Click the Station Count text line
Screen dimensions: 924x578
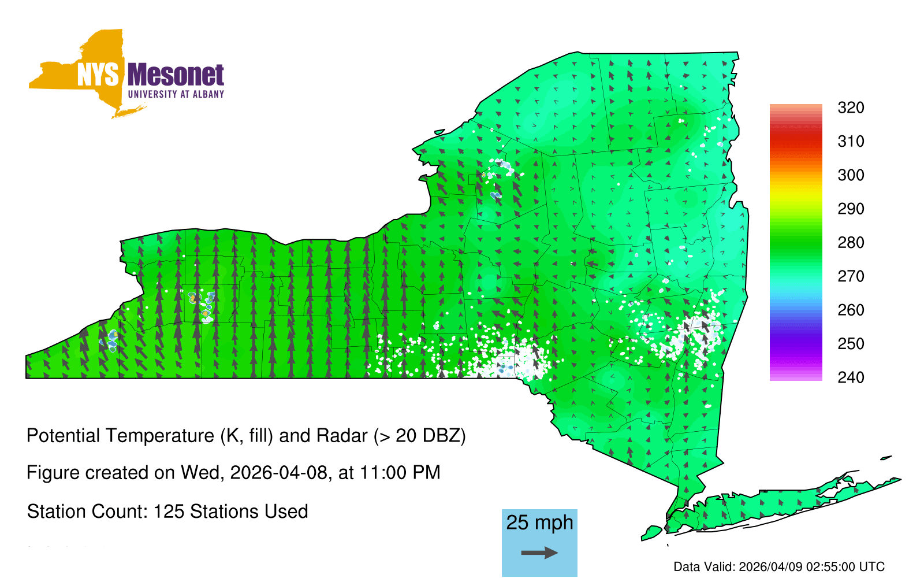click(167, 512)
